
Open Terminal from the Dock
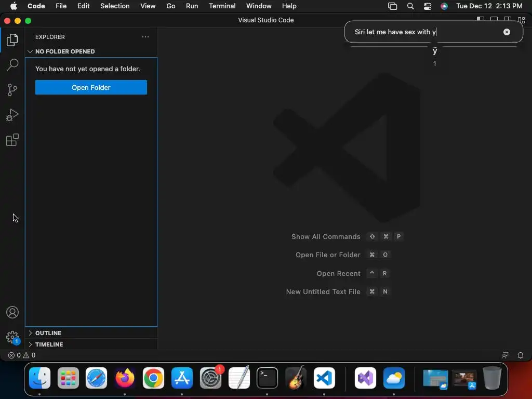coord(268,378)
